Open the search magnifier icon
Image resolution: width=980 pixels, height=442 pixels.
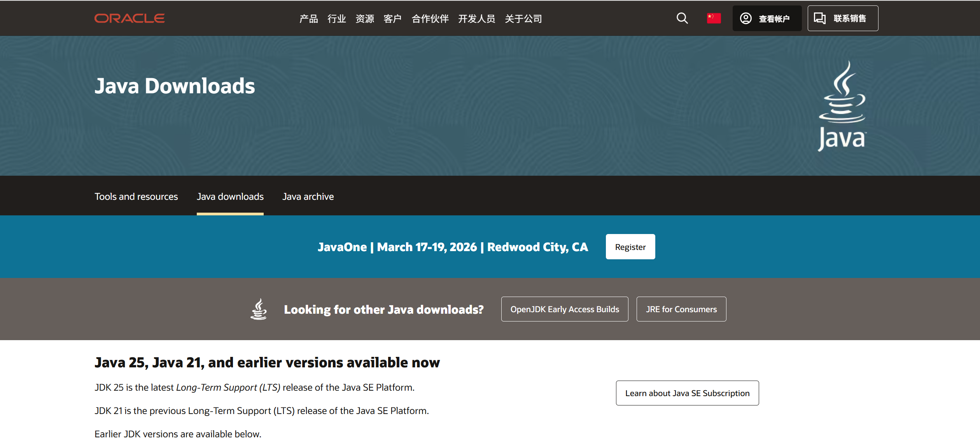682,18
